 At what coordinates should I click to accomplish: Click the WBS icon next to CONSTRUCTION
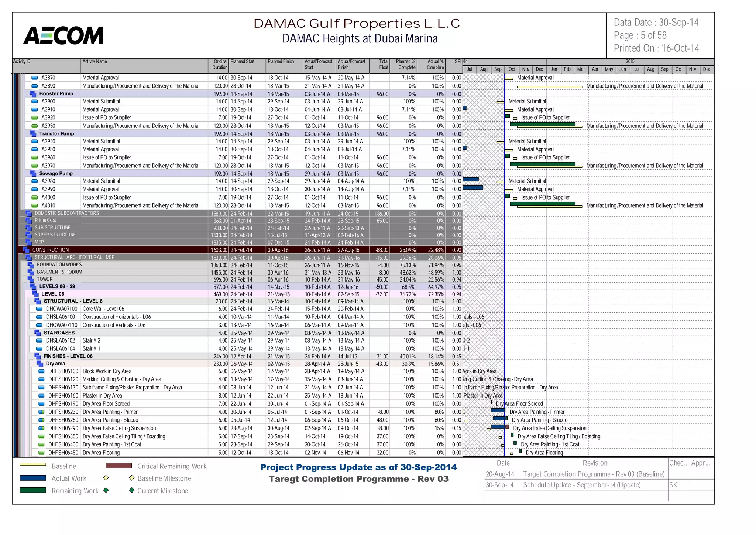26,250
